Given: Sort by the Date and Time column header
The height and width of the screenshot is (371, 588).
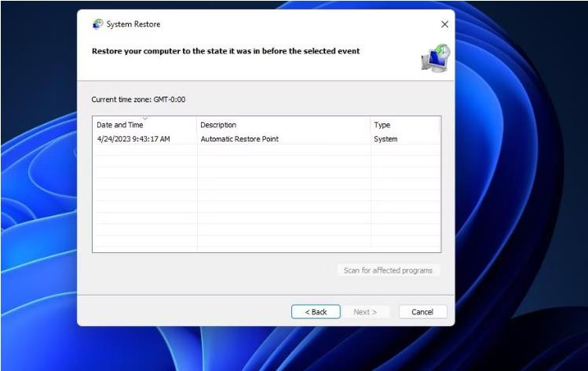Looking at the screenshot, I should [144, 125].
